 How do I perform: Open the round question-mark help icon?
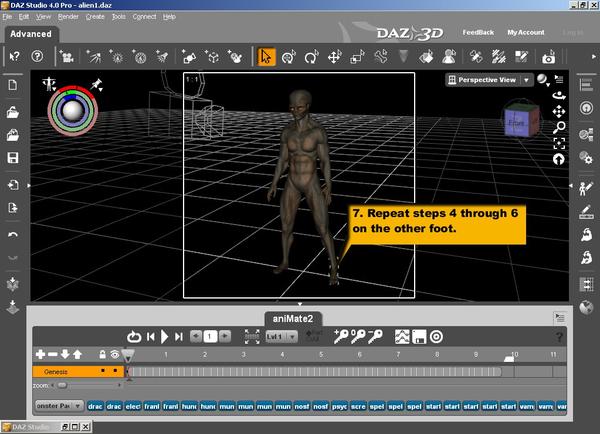coord(37,57)
